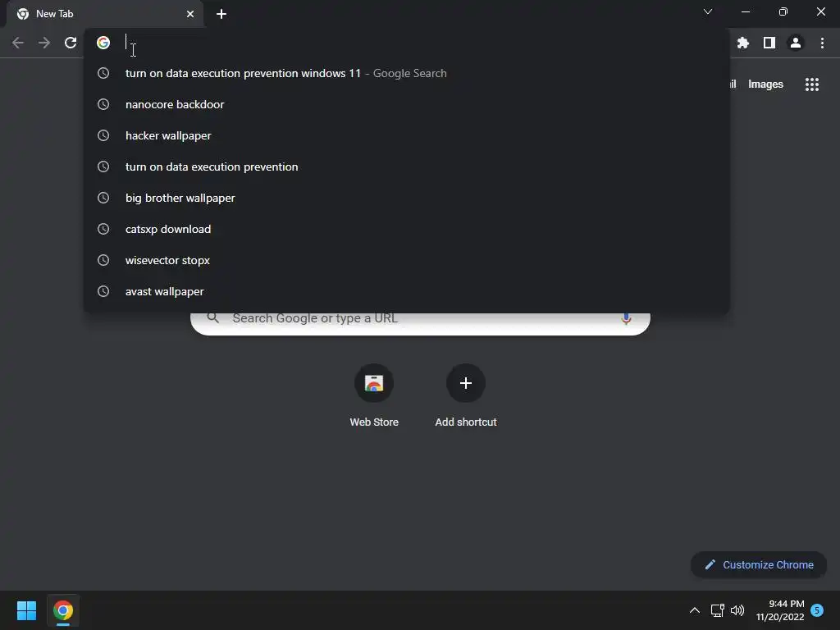Open the Google apps grid

(812, 84)
